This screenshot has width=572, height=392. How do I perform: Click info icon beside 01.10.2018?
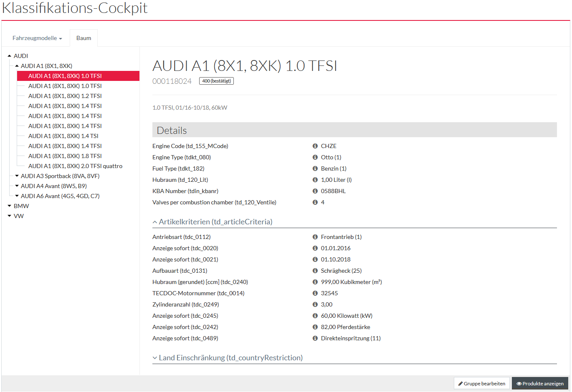[315, 259]
